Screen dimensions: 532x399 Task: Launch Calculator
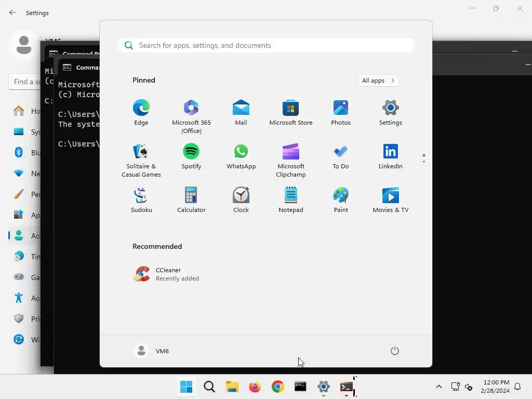tap(191, 200)
